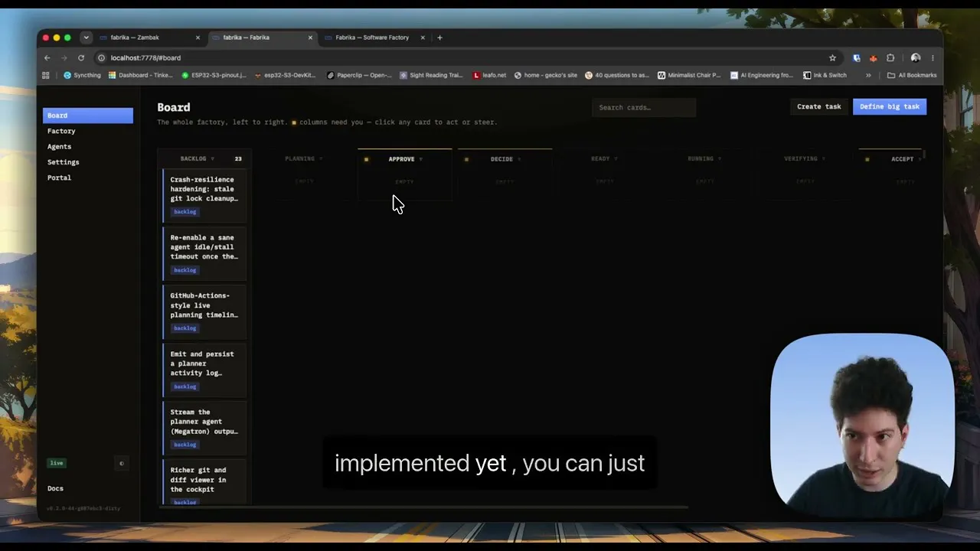The height and width of the screenshot is (551, 980).
Task: Open the browser extensions puzzle icon
Action: (x=890, y=58)
